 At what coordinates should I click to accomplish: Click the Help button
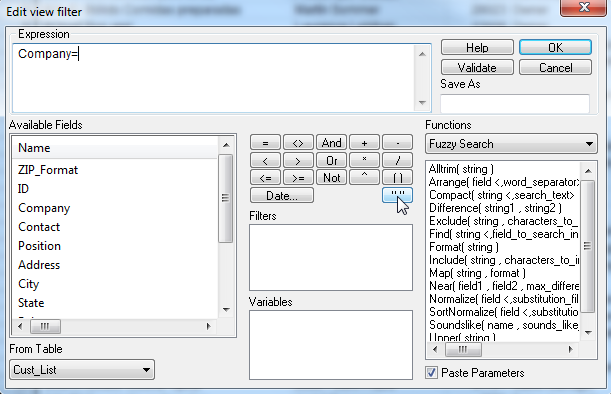pos(477,48)
